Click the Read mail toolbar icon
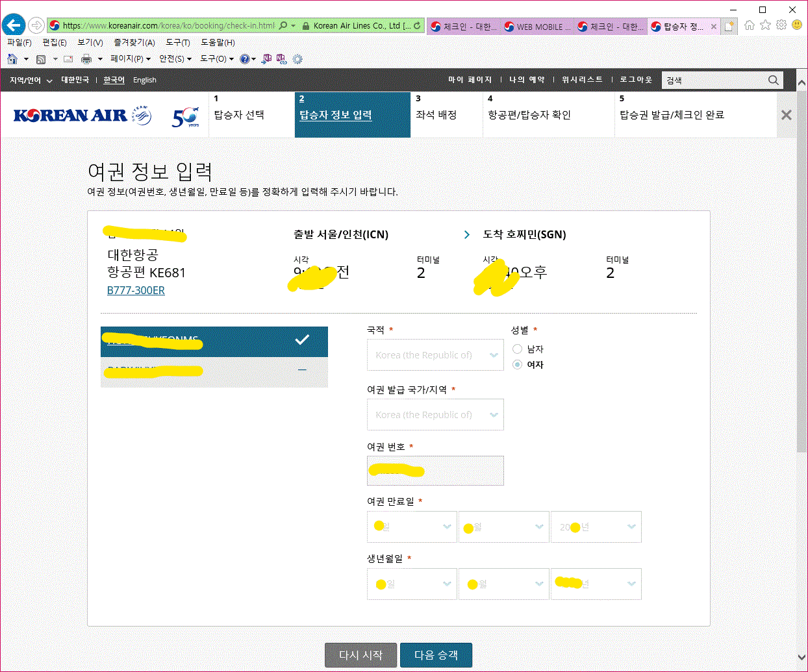The image size is (808, 672). 68,59
